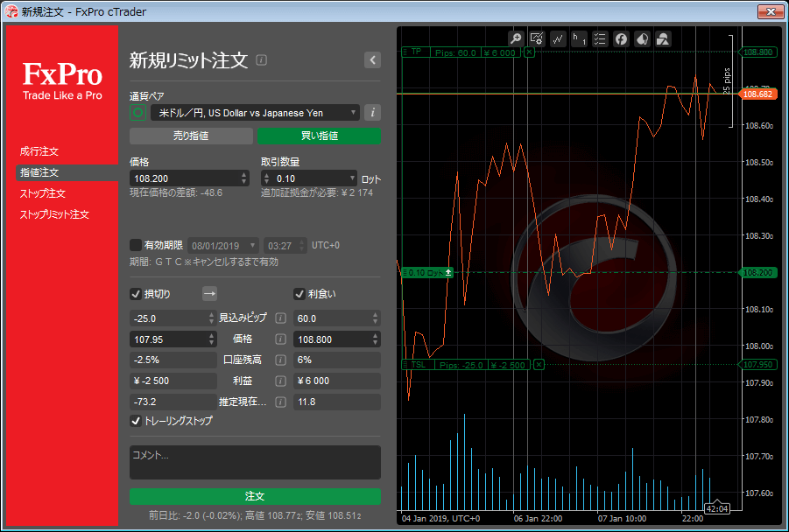Open the color theme palette icon

pyautogui.click(x=642, y=38)
